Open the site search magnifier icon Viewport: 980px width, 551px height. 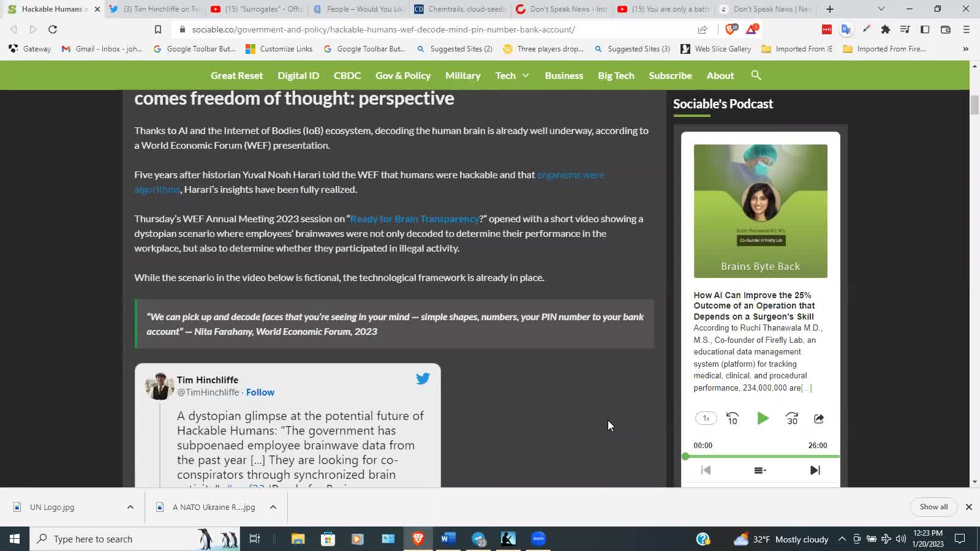756,75
